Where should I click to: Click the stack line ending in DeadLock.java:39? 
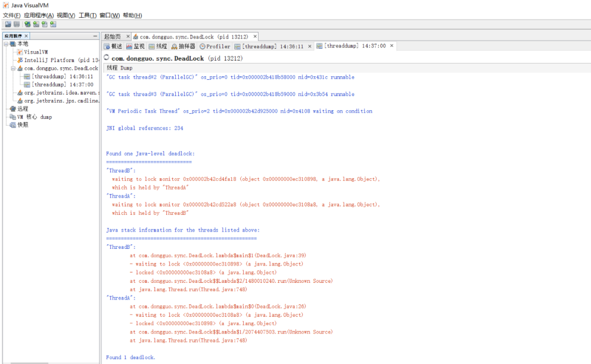[x=218, y=256]
